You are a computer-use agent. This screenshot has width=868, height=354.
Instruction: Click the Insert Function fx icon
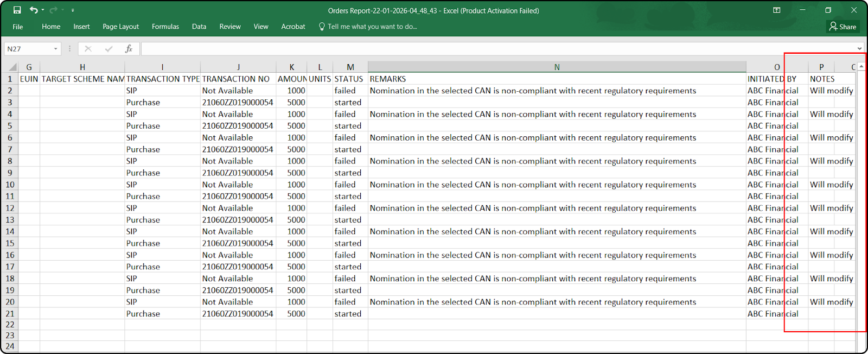coord(129,49)
